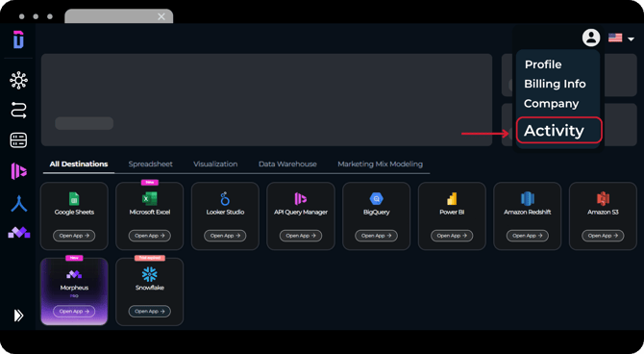Switch to the Visualization tab
This screenshot has height=354, width=644.
pos(215,164)
